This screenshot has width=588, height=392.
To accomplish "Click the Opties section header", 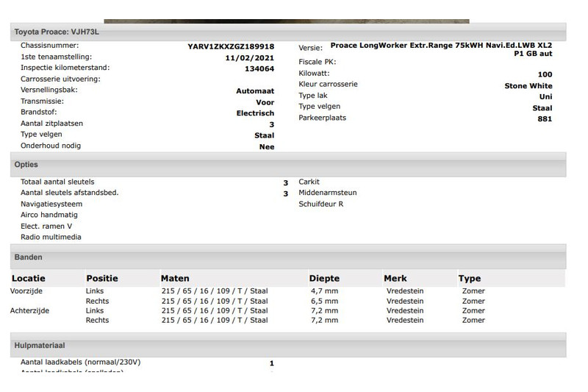I will (26, 165).
